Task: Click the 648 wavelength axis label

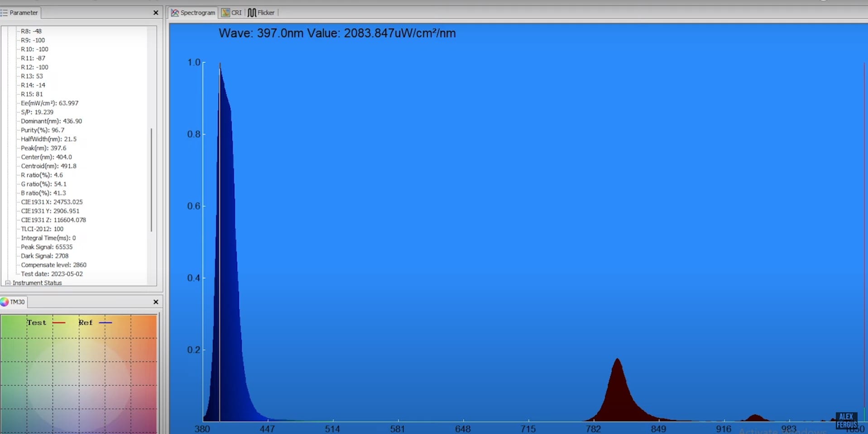Action: 463,429
